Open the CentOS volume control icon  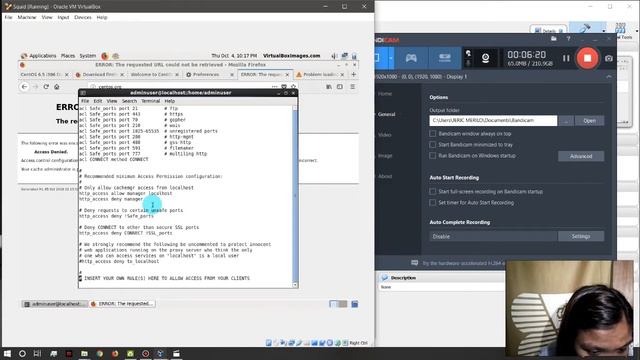pos(334,56)
